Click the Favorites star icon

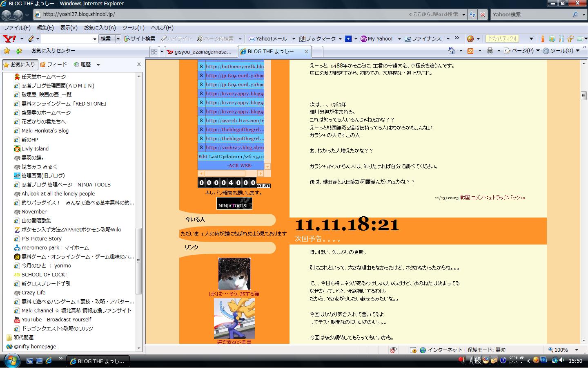click(7, 51)
